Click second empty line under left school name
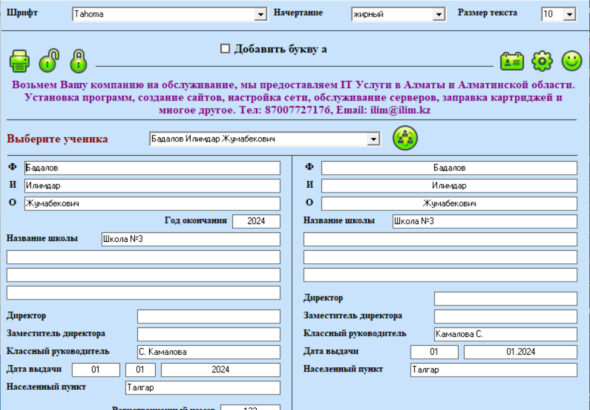The height and width of the screenshot is (410, 590). (143, 275)
